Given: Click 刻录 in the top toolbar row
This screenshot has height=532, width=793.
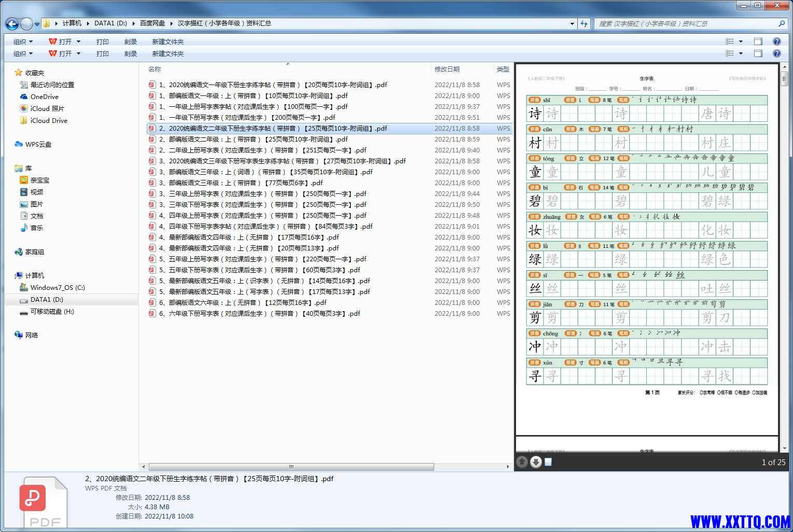Looking at the screenshot, I should [130, 41].
